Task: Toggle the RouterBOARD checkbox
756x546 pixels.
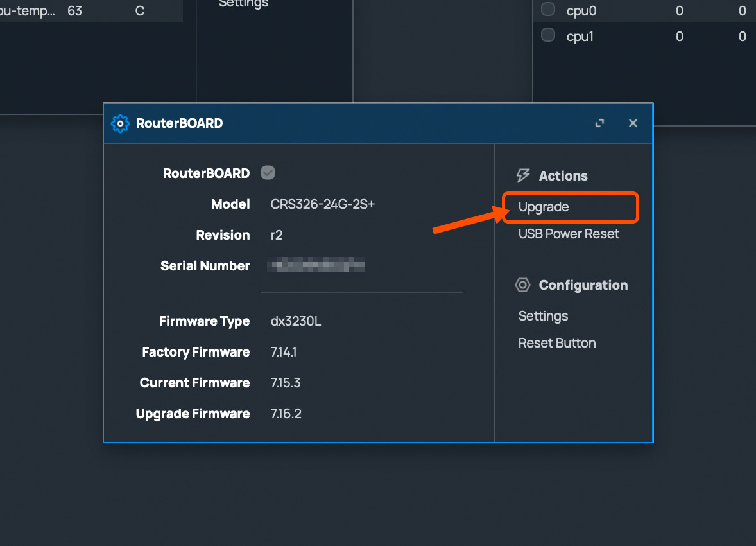Action: [x=268, y=172]
